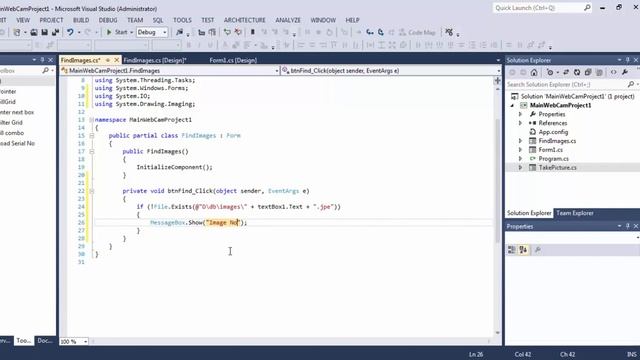Select Program.cs in Solution Explorer
Screen dimensions: 640x360
click(553, 159)
